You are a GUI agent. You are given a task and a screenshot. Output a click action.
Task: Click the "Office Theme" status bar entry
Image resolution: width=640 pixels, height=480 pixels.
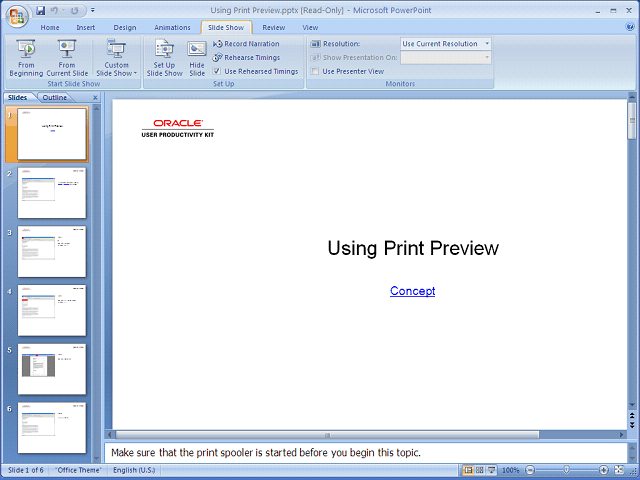click(x=78, y=470)
